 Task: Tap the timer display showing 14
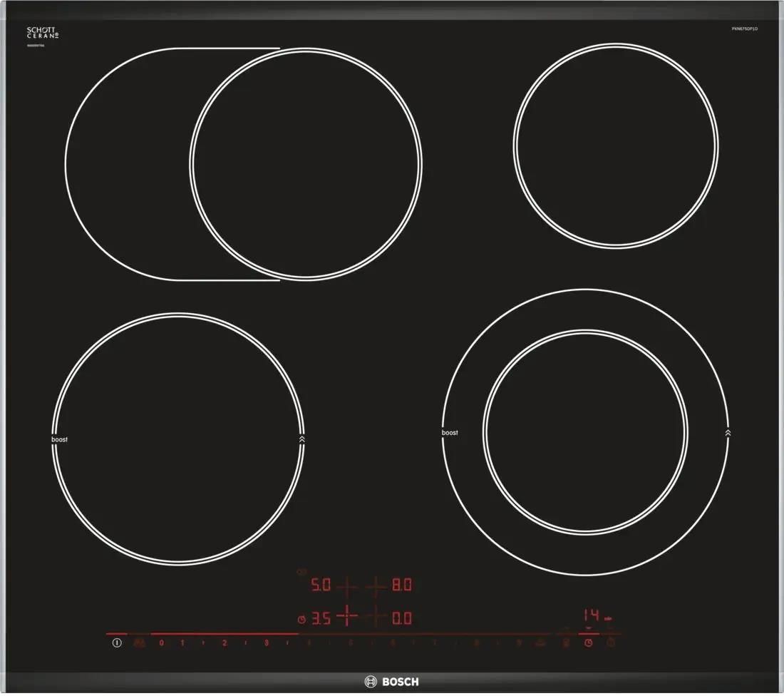pyautogui.click(x=592, y=615)
